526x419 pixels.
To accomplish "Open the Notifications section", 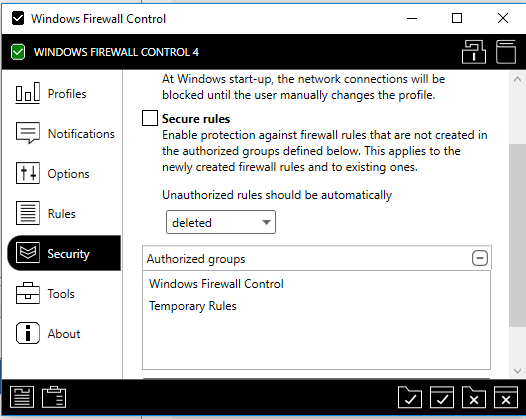I will [x=64, y=134].
